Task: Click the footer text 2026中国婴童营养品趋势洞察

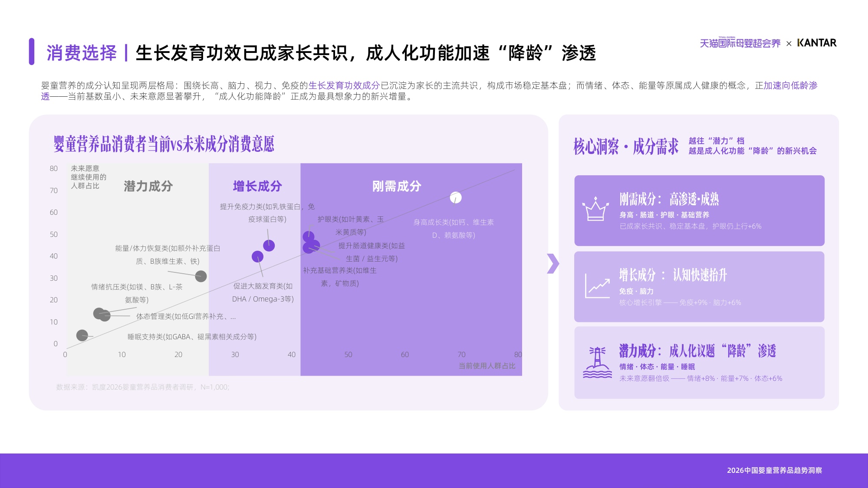Action: [775, 471]
